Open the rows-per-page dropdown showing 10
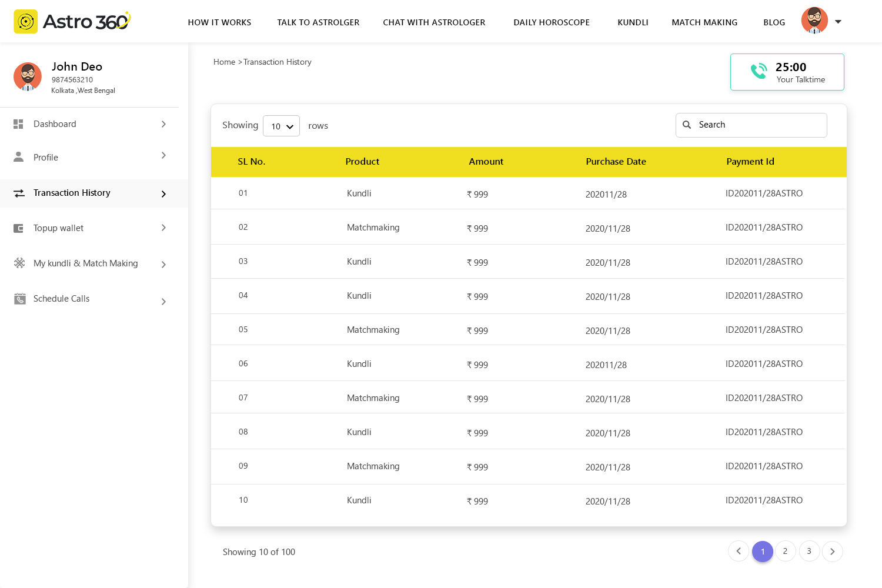The image size is (882, 588). click(281, 126)
